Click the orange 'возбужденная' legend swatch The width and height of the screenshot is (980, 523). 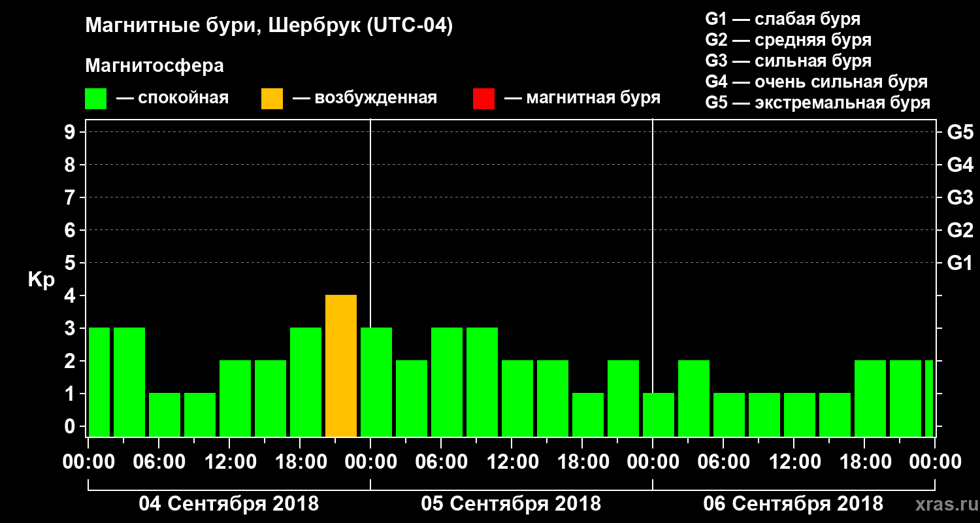pos(272,99)
